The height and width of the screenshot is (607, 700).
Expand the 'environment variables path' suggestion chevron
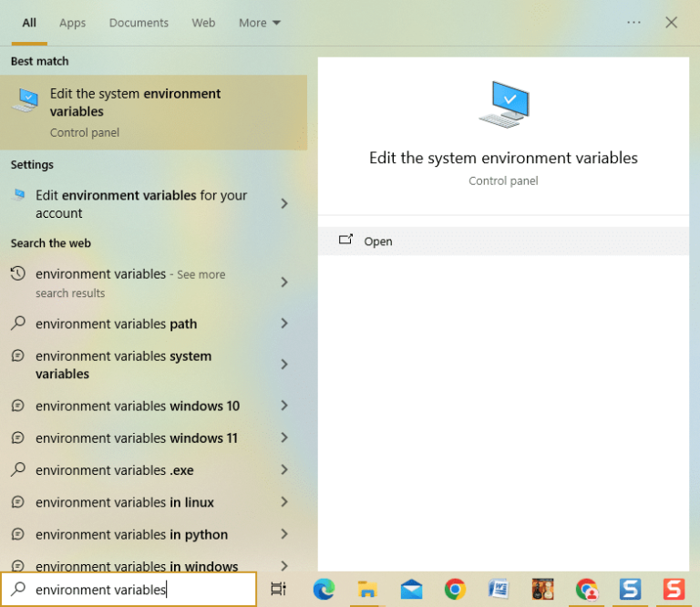click(x=284, y=324)
